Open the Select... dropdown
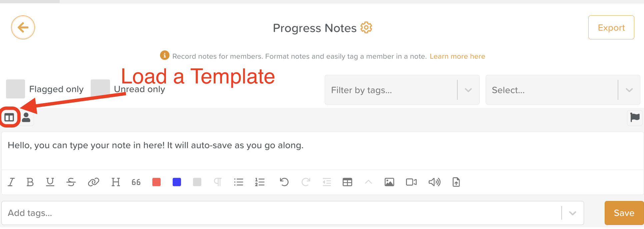The height and width of the screenshot is (229, 644). point(629,90)
